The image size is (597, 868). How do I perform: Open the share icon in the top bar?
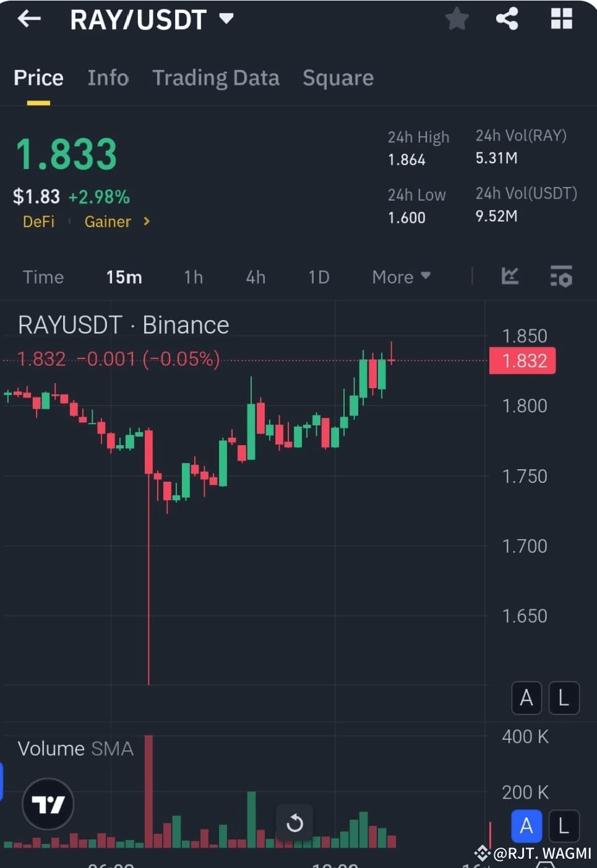(507, 19)
